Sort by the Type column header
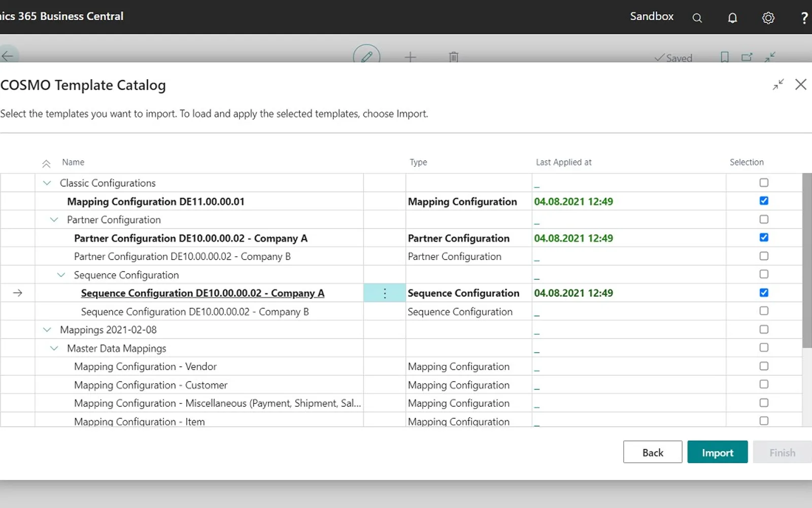This screenshot has height=508, width=812. coord(418,162)
